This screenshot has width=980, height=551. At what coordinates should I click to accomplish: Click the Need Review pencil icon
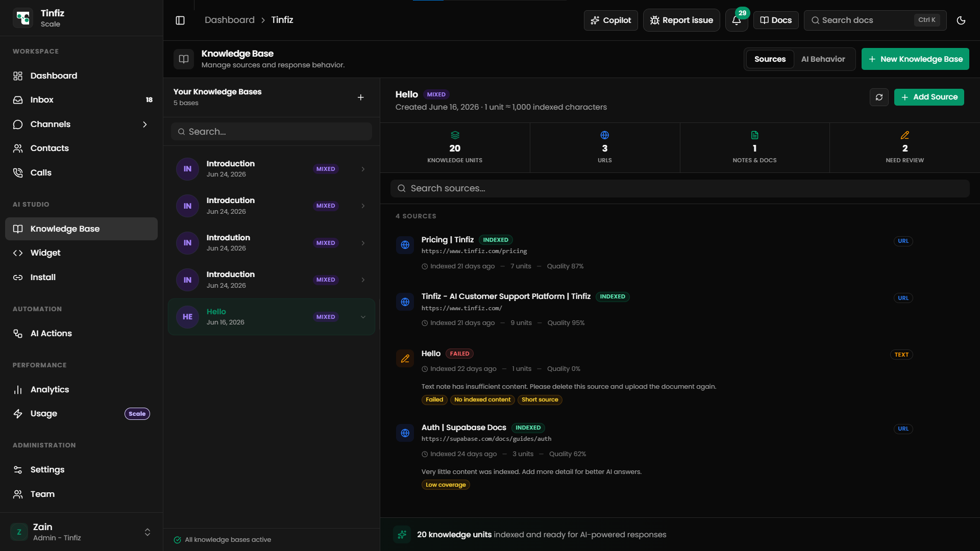905,135
